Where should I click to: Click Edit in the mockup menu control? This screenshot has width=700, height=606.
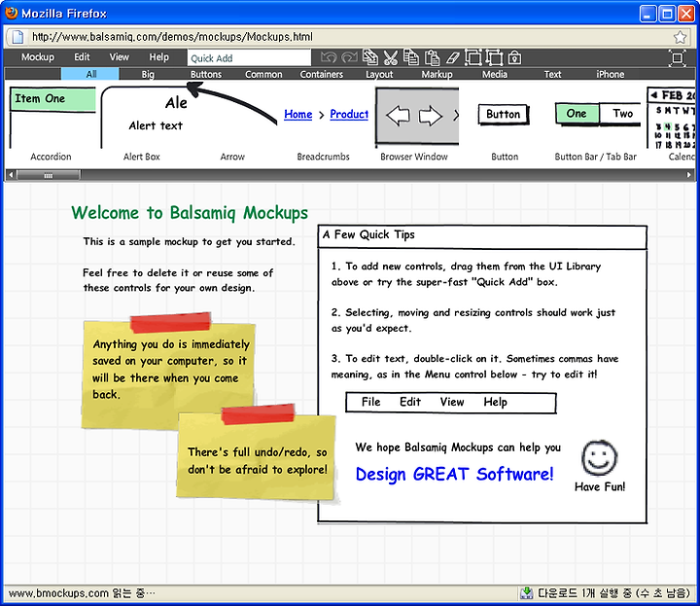(x=410, y=402)
